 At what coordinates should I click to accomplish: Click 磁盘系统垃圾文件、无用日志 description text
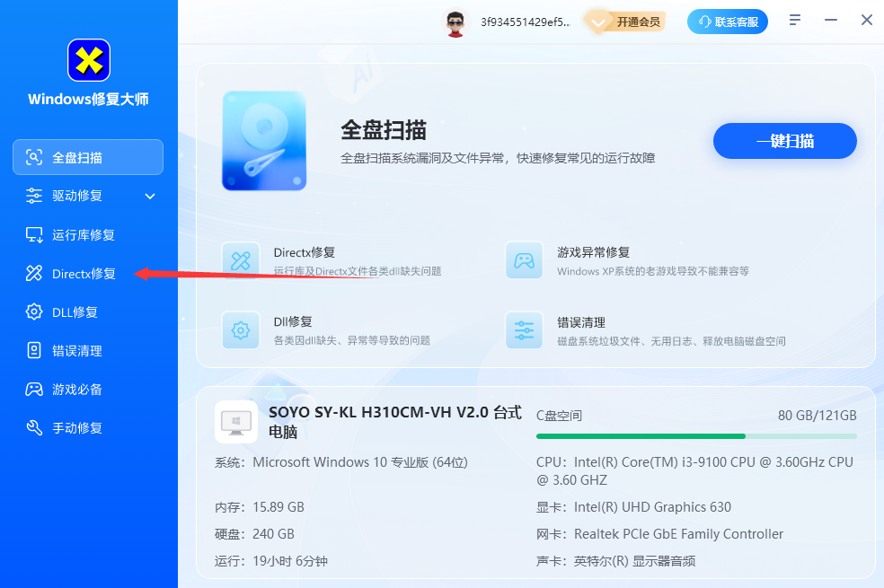(x=671, y=341)
